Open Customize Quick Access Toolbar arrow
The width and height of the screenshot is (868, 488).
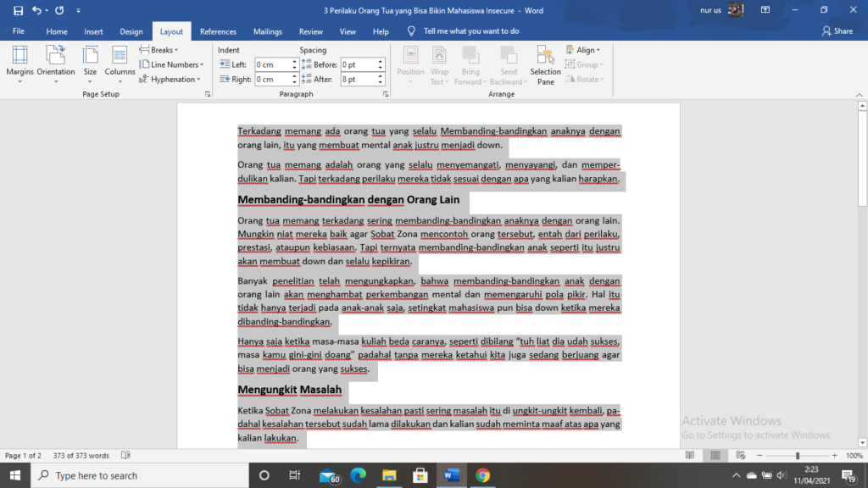[78, 10]
